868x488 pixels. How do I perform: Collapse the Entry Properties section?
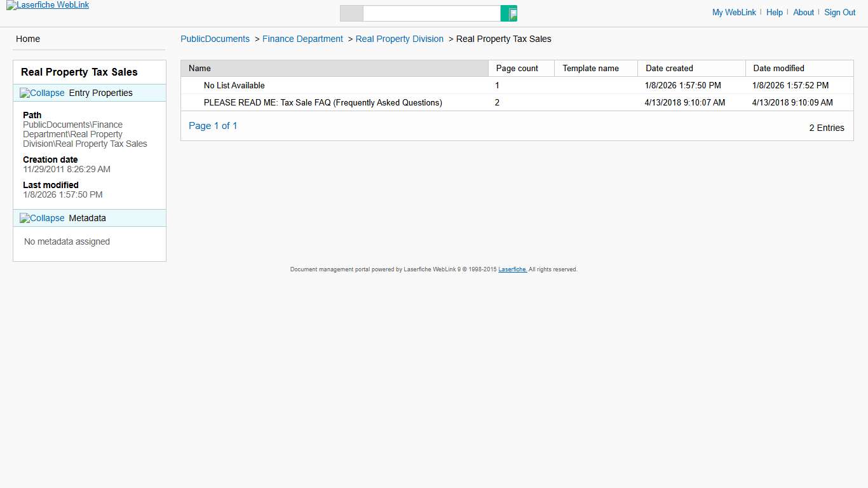[x=42, y=93]
